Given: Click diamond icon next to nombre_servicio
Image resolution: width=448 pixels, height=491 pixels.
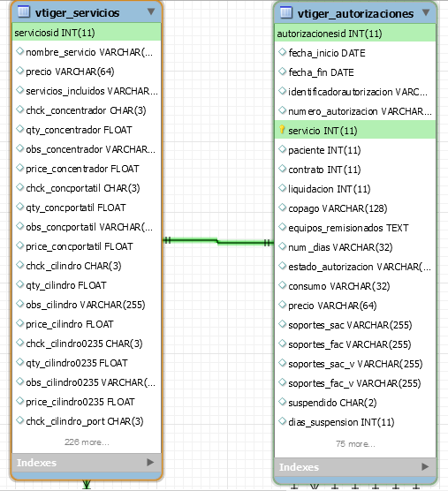Looking at the screenshot, I should (x=20, y=51).
